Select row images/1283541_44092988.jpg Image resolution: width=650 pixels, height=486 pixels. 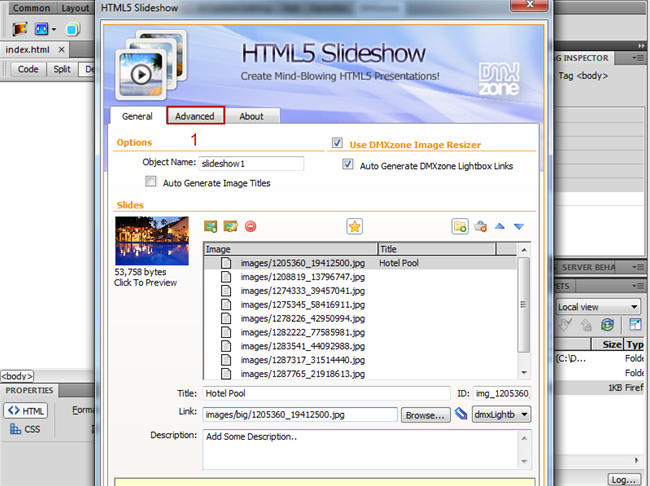(360, 346)
